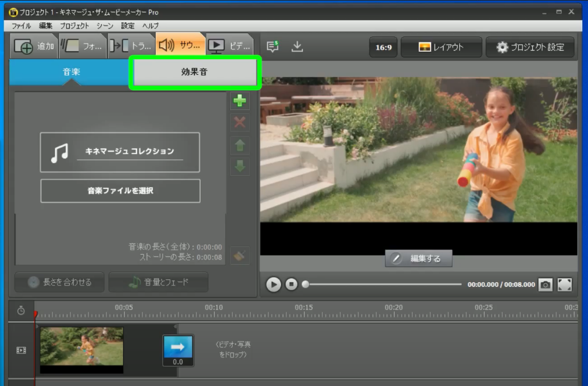Open キネマージュ コレクション music library
Screen dimensions: 588x386
click(x=120, y=152)
